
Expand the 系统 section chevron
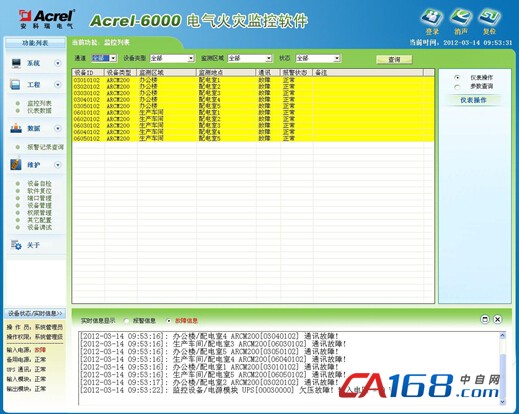(58, 63)
